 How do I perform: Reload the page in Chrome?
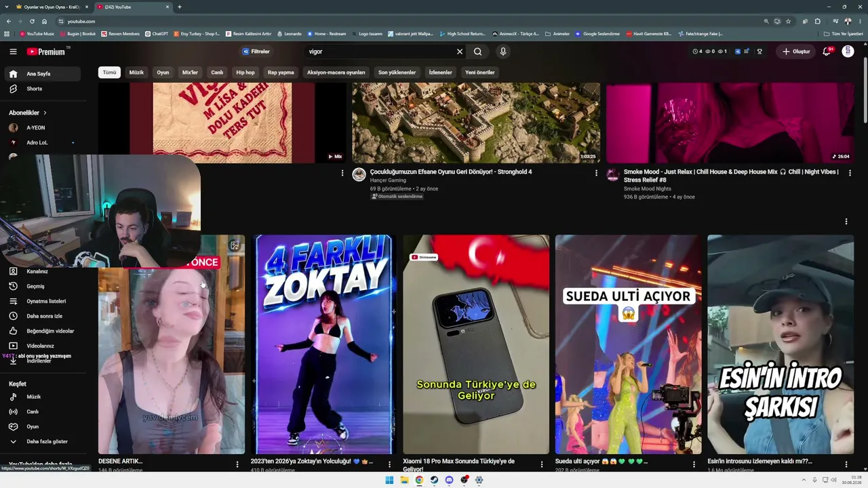tap(32, 21)
